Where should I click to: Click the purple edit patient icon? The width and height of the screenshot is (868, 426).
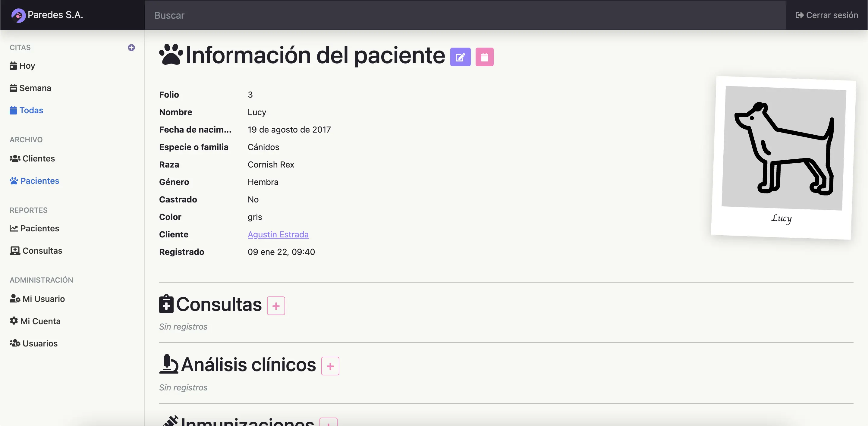[x=460, y=57]
